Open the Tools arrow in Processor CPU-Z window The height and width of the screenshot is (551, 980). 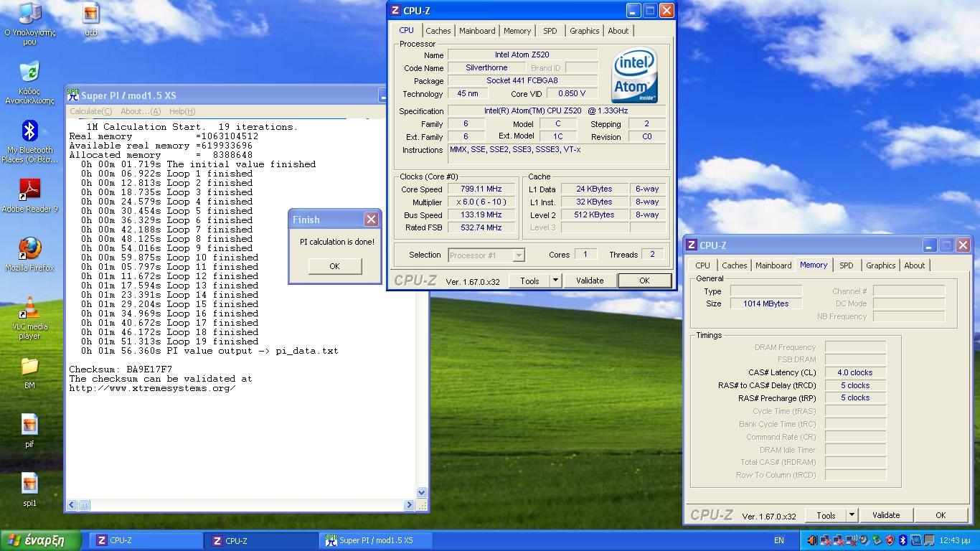(x=555, y=281)
